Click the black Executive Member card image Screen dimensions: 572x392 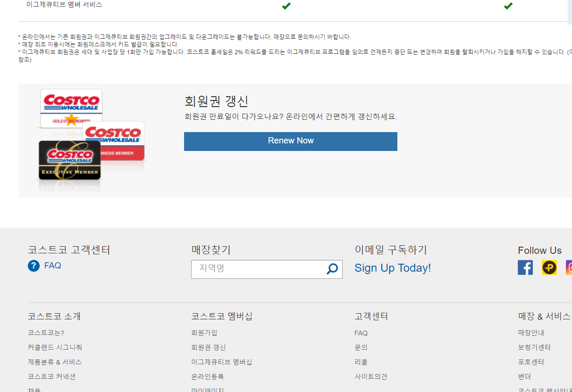70,160
